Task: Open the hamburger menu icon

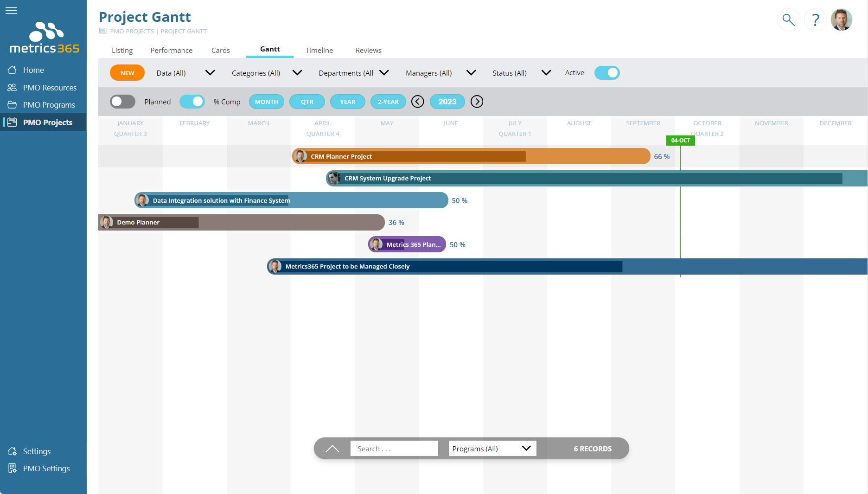Action: [11, 10]
